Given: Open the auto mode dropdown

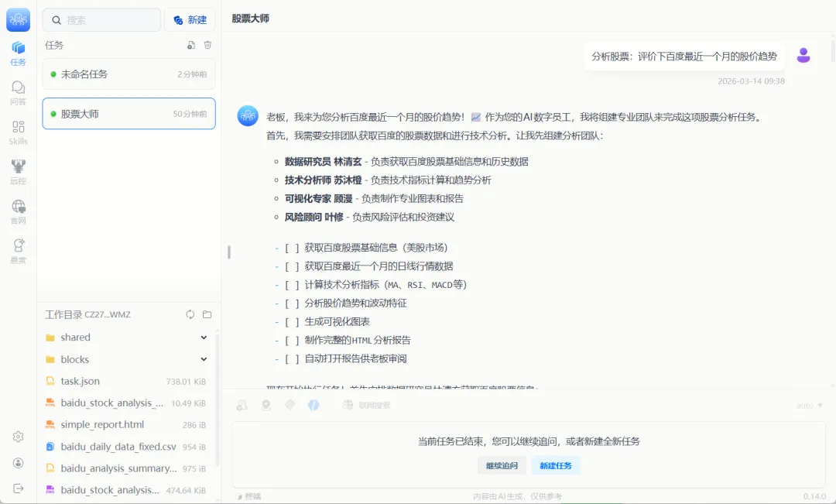Looking at the screenshot, I should (x=810, y=406).
